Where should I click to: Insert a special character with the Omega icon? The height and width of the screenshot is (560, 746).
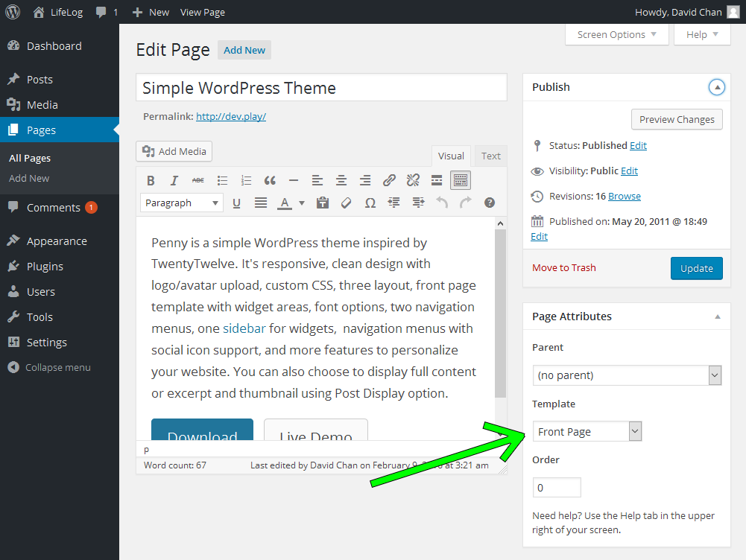370,202
